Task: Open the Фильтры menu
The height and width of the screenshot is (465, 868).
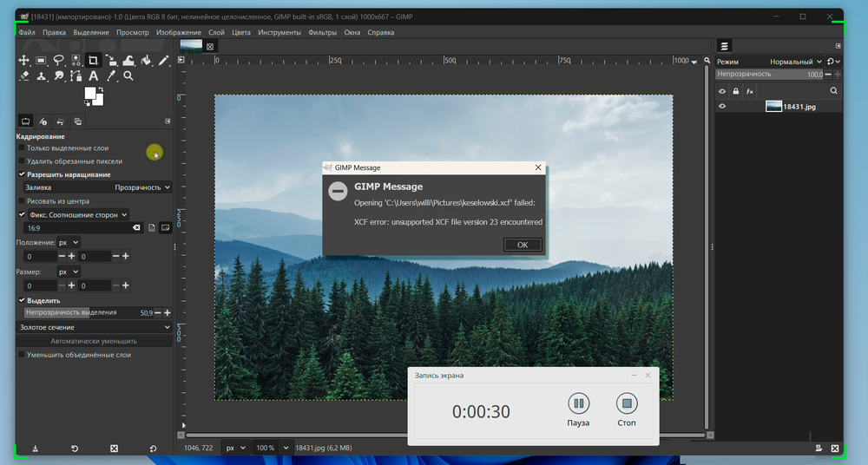Action: tap(322, 32)
